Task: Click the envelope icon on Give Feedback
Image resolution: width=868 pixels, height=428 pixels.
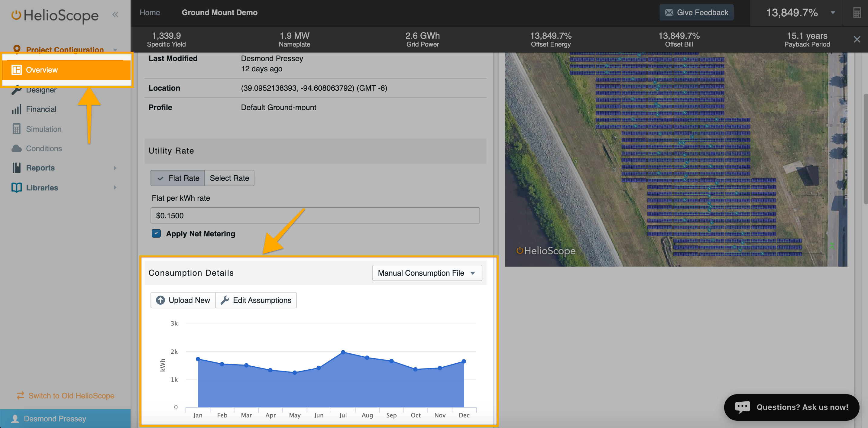Action: [669, 12]
